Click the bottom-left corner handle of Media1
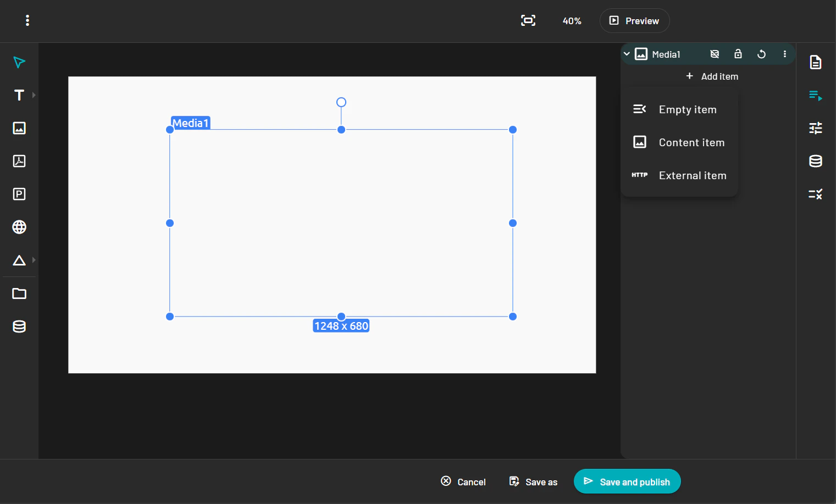 click(x=170, y=317)
